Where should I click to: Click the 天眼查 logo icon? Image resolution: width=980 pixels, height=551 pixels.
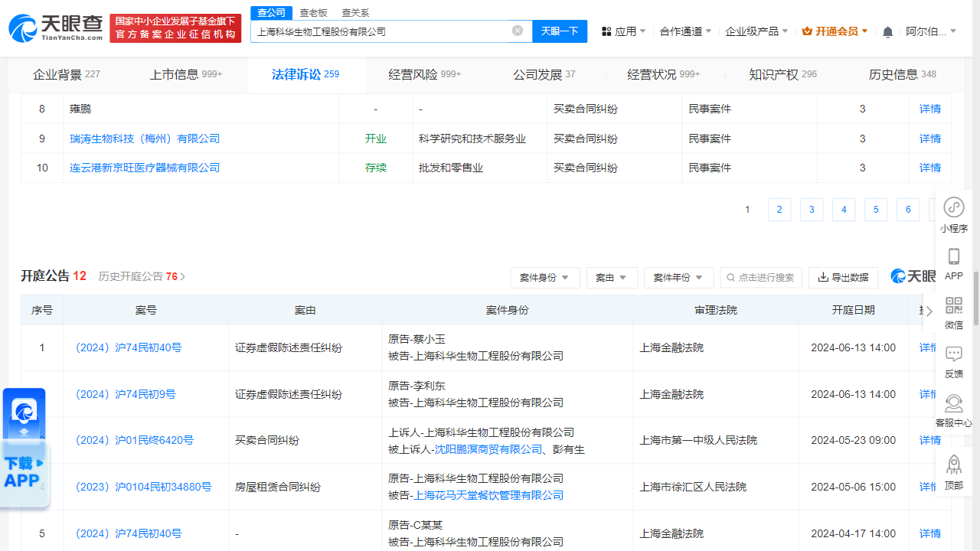[23, 27]
